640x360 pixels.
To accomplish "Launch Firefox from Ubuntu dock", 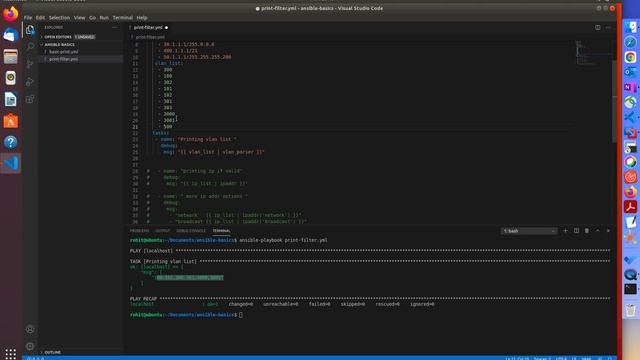I will [x=11, y=13].
